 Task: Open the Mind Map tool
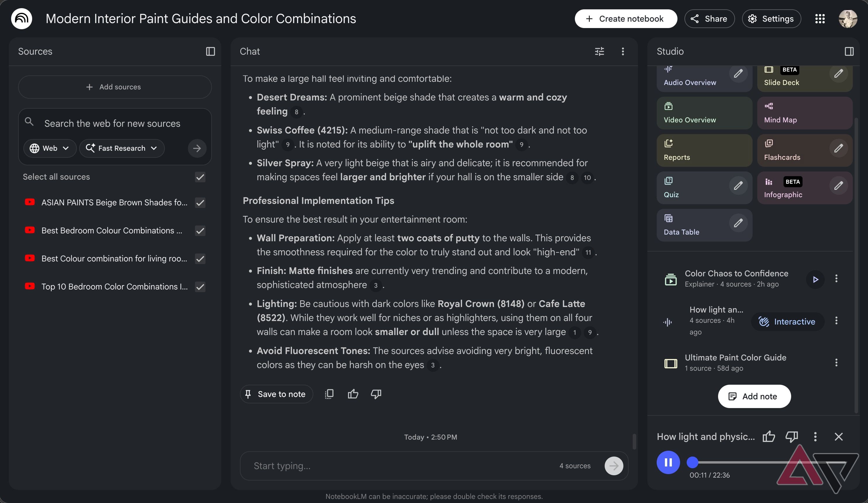point(805,113)
